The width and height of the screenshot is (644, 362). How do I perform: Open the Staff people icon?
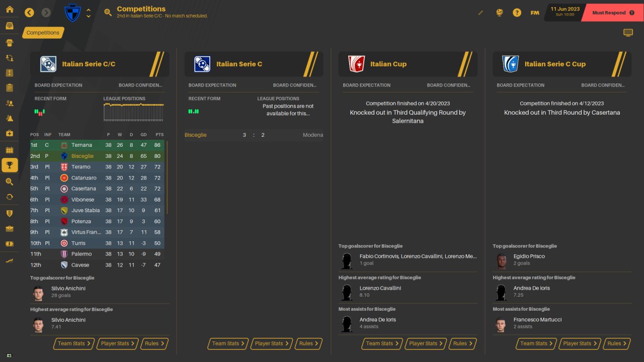(10, 103)
